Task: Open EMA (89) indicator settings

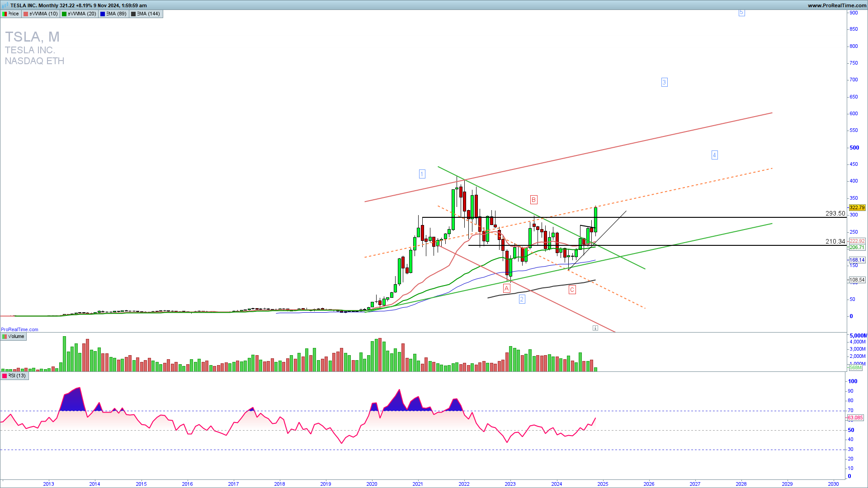Action: [x=113, y=14]
